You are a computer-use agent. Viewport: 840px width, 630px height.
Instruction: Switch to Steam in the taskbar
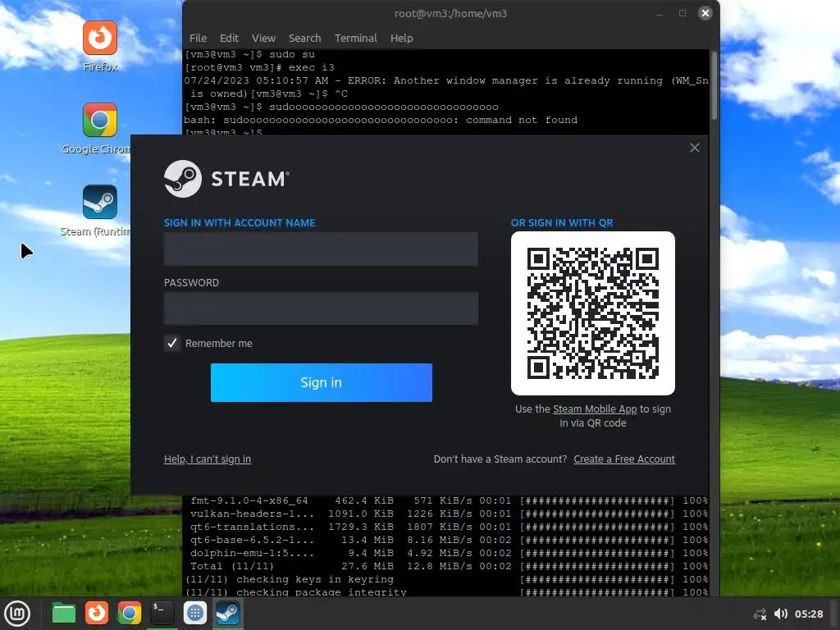point(228,614)
